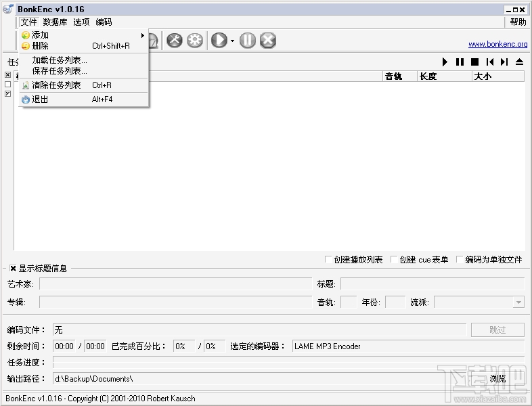This screenshot has width=532, height=406.
Task: Enable 创建 cue 表单 checkbox
Action: pyautogui.click(x=394, y=259)
